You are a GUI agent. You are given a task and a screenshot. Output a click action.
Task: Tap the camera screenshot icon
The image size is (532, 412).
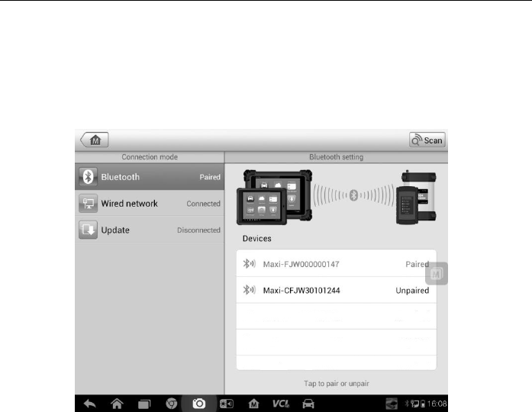pos(198,404)
